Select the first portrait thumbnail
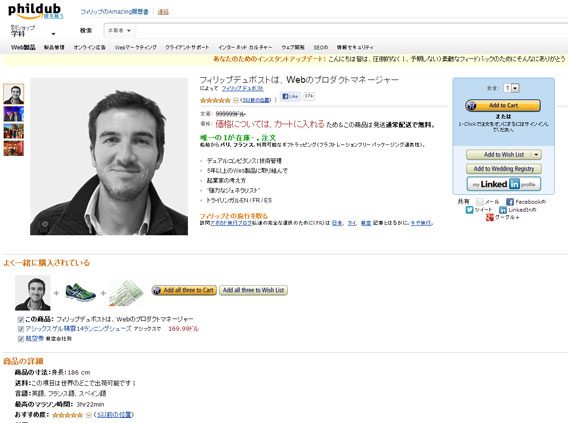 14,94
